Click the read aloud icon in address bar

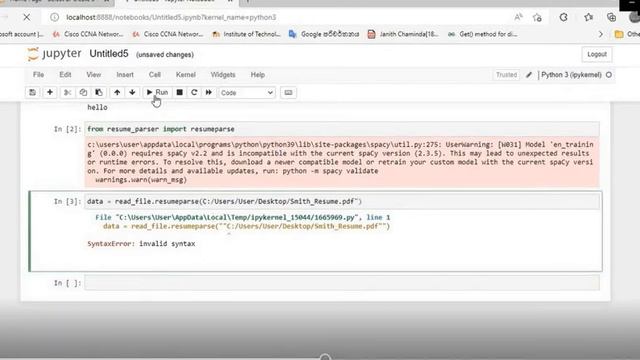[518, 17]
